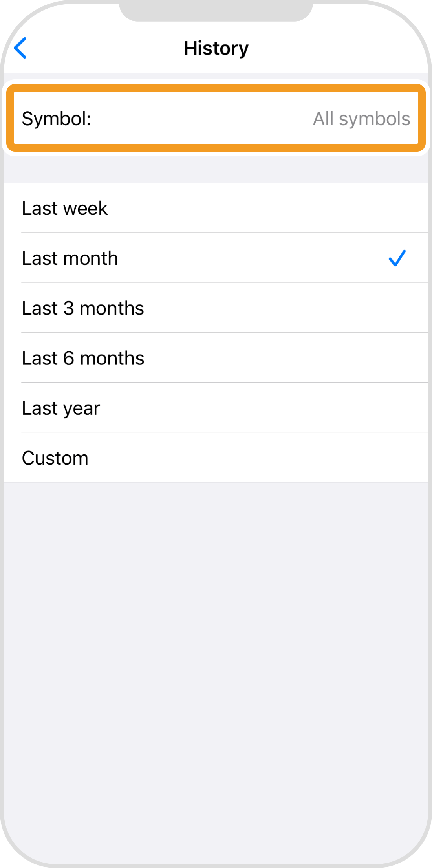This screenshot has height=868, width=432.
Task: Tap the orange-highlighted Symbol row
Action: coord(216,118)
